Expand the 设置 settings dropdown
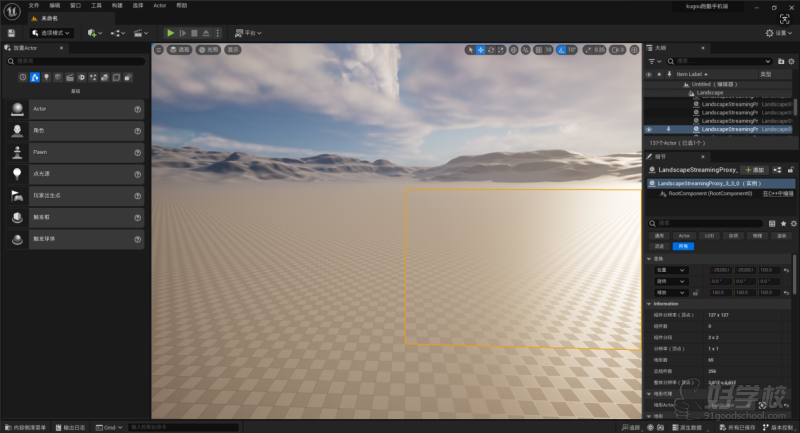The height and width of the screenshot is (433, 800). 779,33
